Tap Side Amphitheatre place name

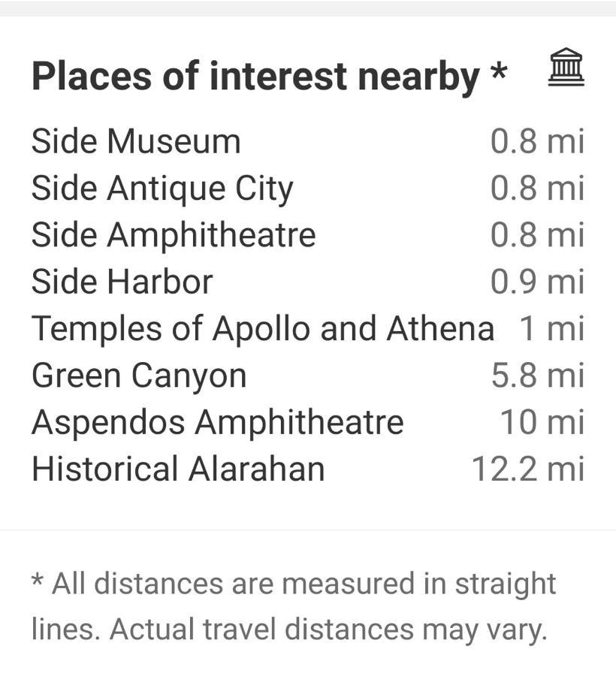click(174, 235)
